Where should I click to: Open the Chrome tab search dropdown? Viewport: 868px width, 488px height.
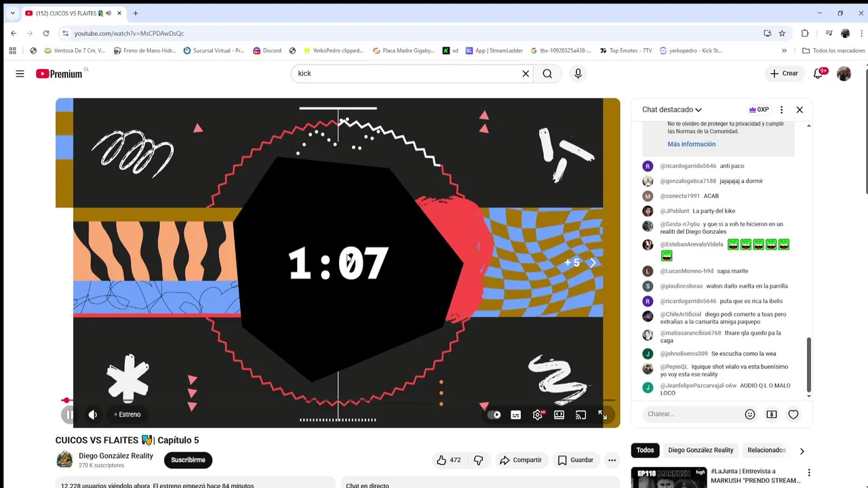pyautogui.click(x=12, y=13)
